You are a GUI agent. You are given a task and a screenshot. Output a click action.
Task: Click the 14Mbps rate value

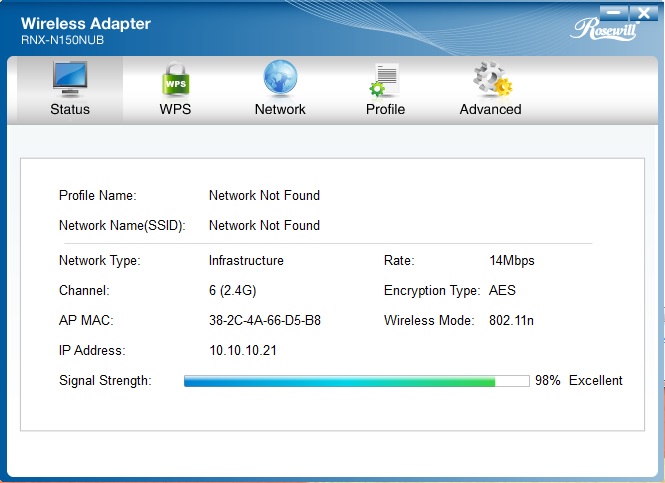[x=512, y=260]
